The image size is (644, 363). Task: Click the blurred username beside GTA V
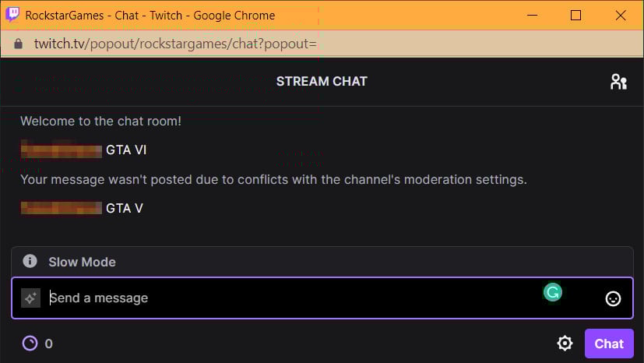point(62,208)
